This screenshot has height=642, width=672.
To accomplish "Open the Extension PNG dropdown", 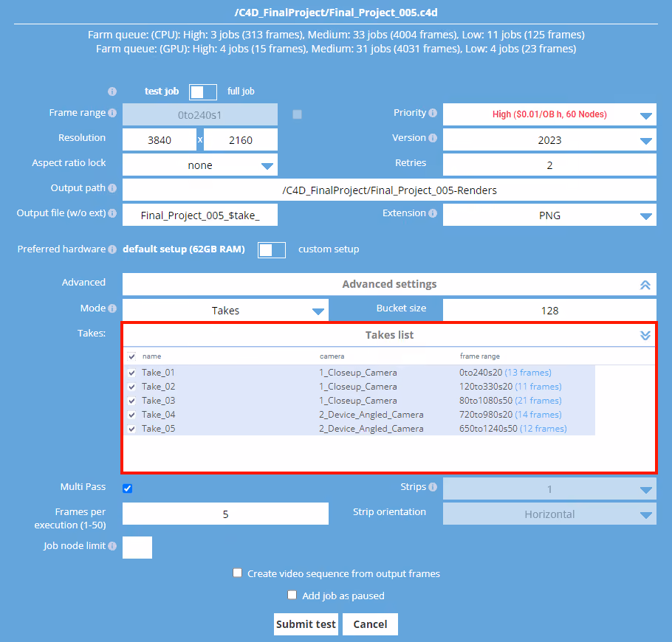I will (x=549, y=215).
